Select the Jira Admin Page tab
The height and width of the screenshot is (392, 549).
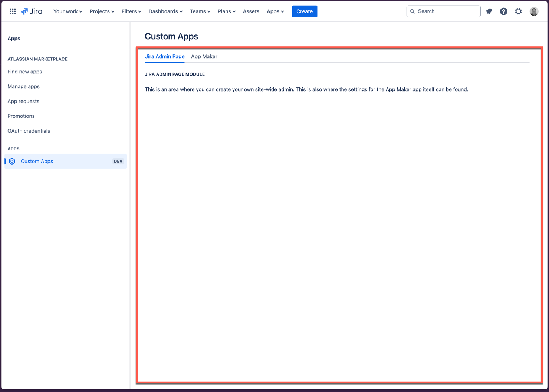tap(165, 56)
